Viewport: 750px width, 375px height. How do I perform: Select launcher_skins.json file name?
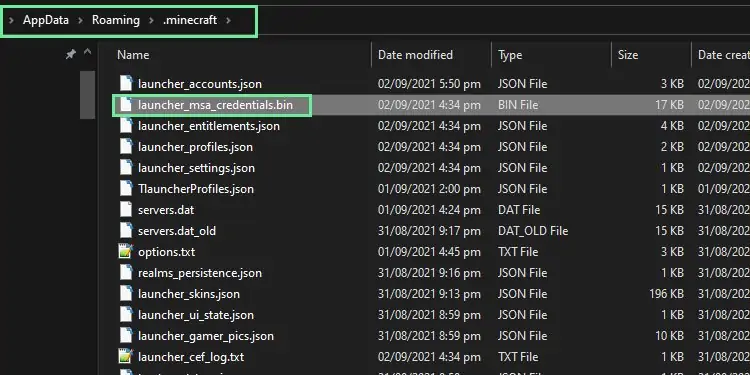189,294
